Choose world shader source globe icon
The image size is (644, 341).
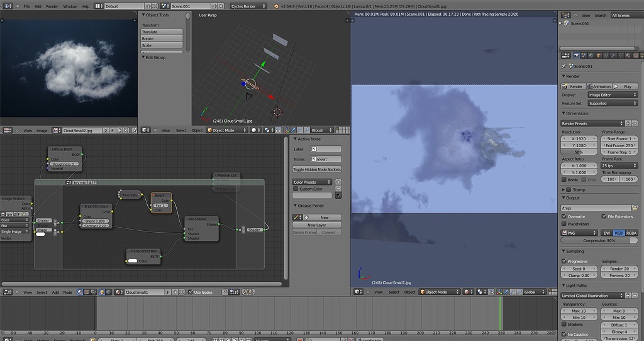108,292
